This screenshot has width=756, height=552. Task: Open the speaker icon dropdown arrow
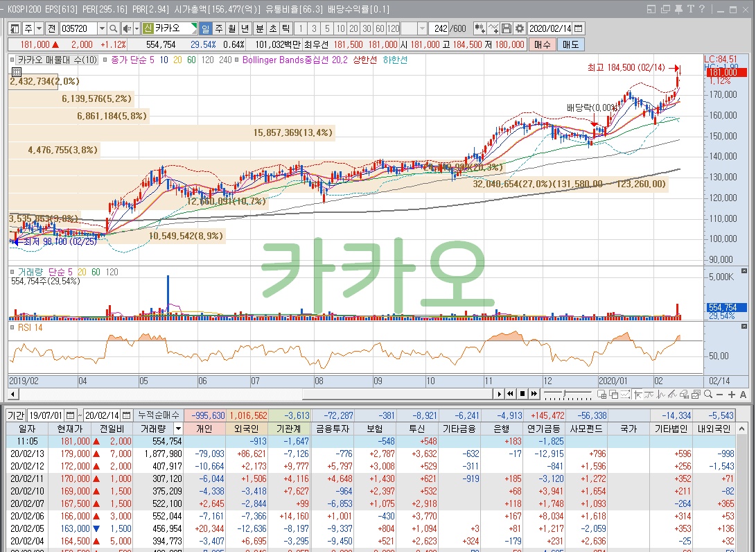(x=137, y=28)
